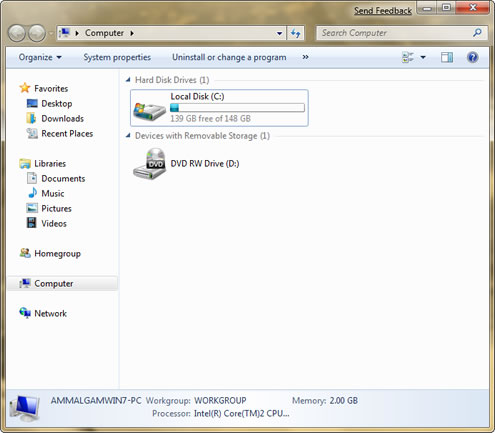The height and width of the screenshot is (433, 495).
Task: Show more toolbar commands via double chevron
Action: click(305, 57)
